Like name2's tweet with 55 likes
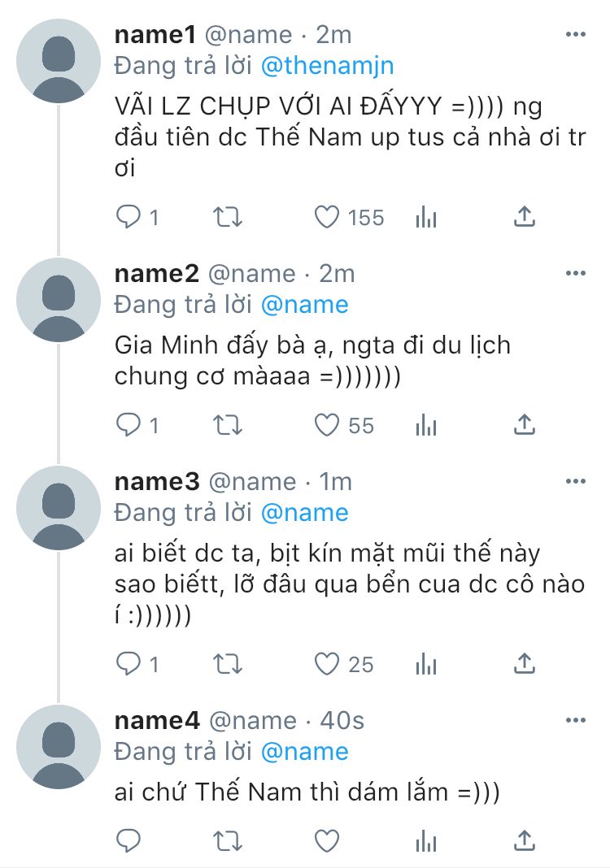This screenshot has height=868, width=610. click(x=326, y=425)
